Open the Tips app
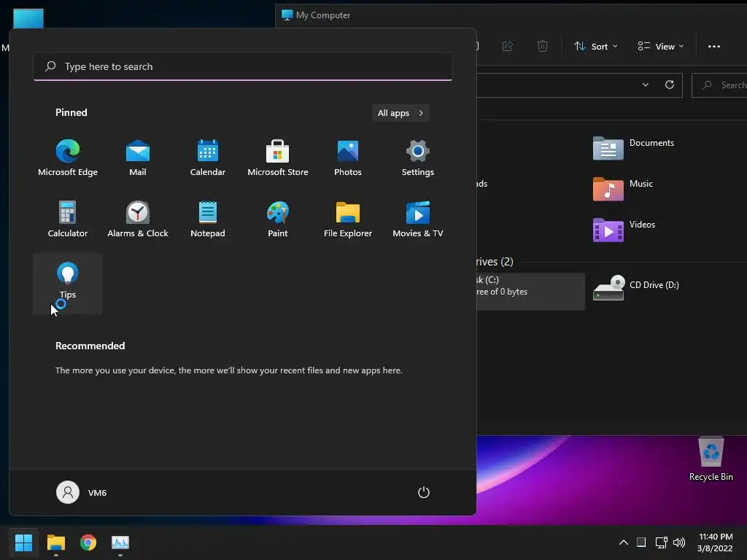Image resolution: width=747 pixels, height=560 pixels. click(68, 284)
